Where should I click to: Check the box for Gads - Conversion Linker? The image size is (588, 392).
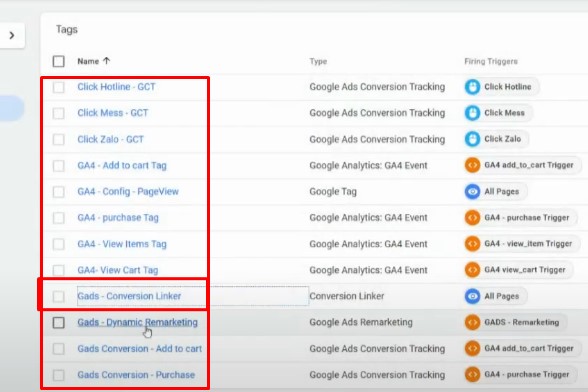coord(58,296)
